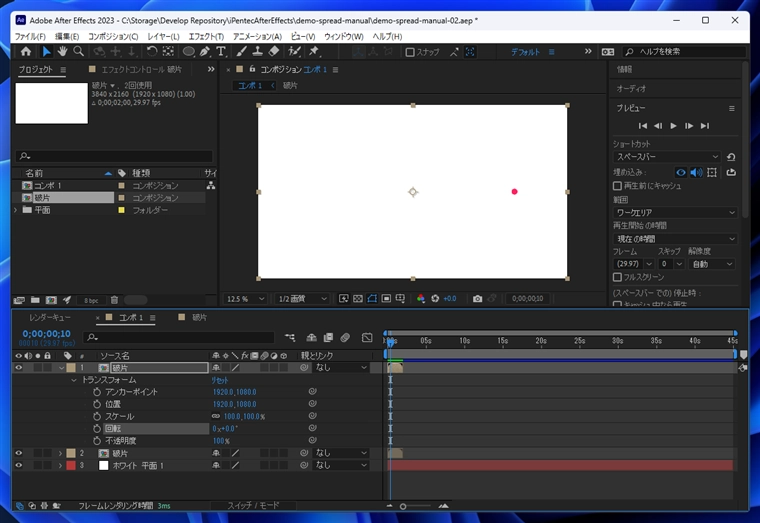Expand the 平面 folder in Project panel
Viewport: 760px width, 523px height.
[x=16, y=210]
